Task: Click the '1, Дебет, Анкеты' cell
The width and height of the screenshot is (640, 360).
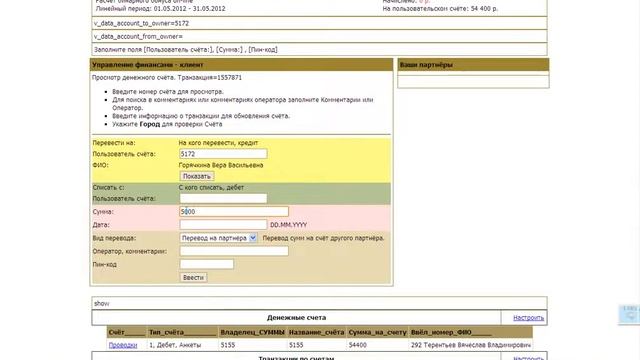Action: [182, 345]
